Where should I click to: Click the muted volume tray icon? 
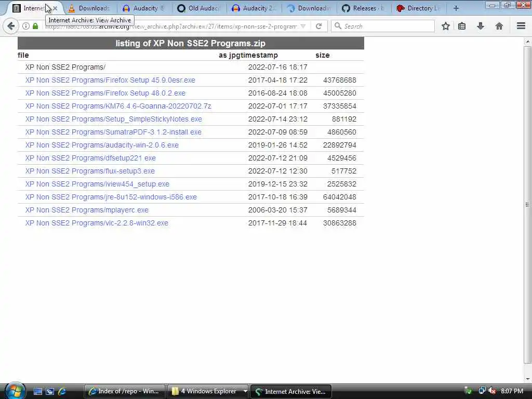pyautogui.click(x=493, y=391)
